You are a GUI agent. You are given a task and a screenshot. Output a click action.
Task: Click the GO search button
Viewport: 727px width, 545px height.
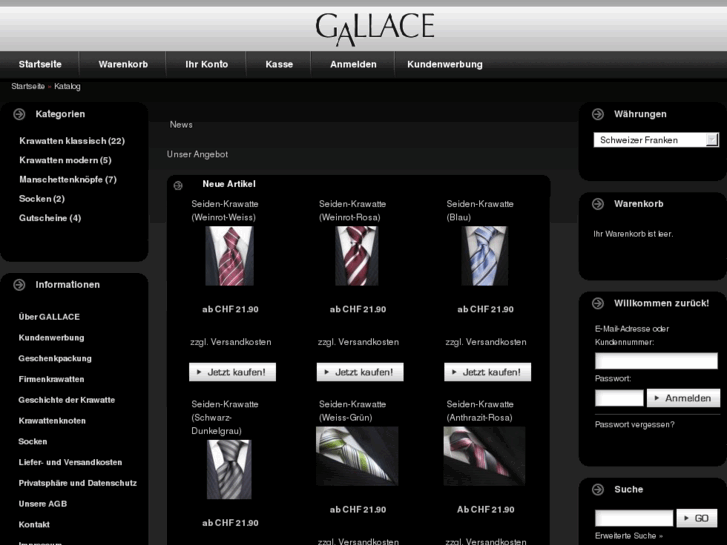click(x=696, y=518)
